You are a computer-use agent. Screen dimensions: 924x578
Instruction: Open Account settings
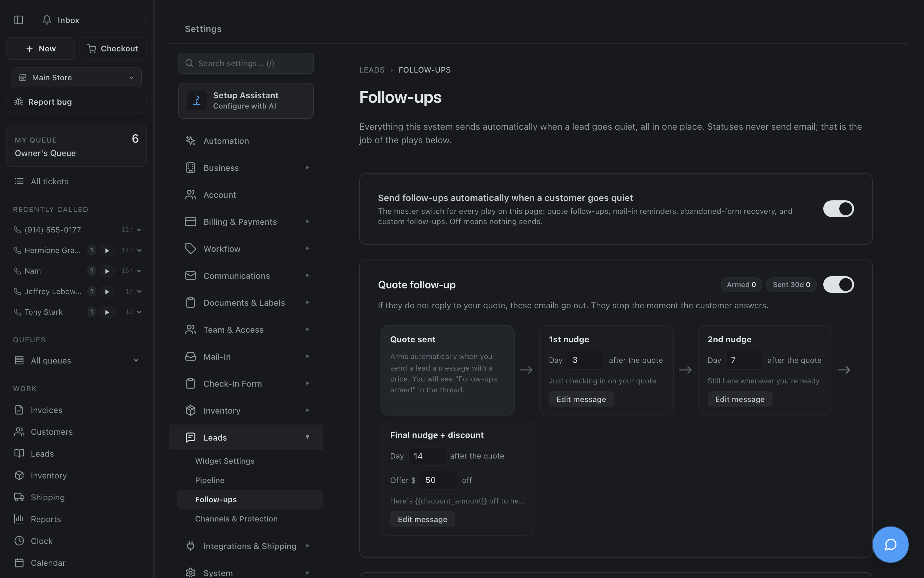point(219,195)
